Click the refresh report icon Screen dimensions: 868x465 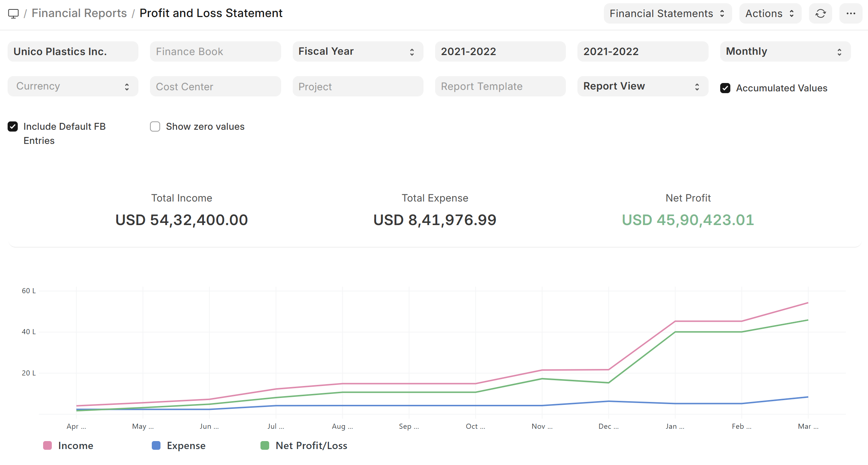[821, 14]
